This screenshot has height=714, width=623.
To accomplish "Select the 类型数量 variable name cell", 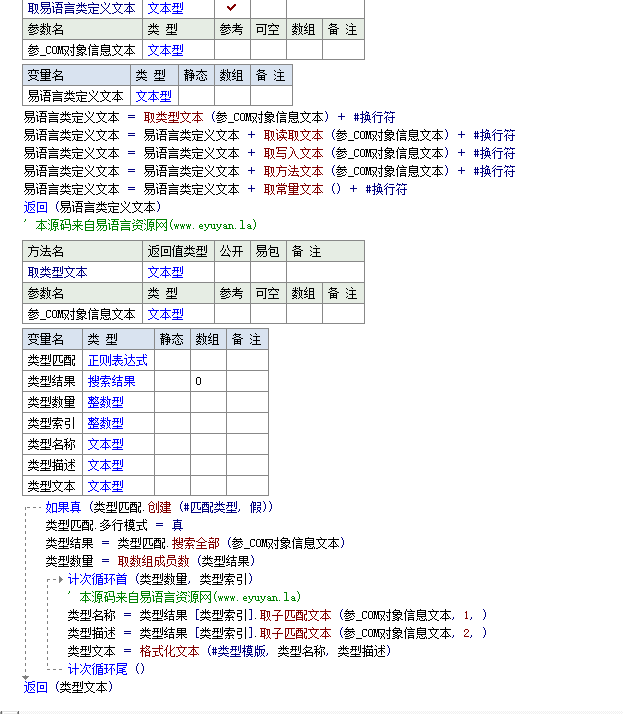I will coord(52,402).
